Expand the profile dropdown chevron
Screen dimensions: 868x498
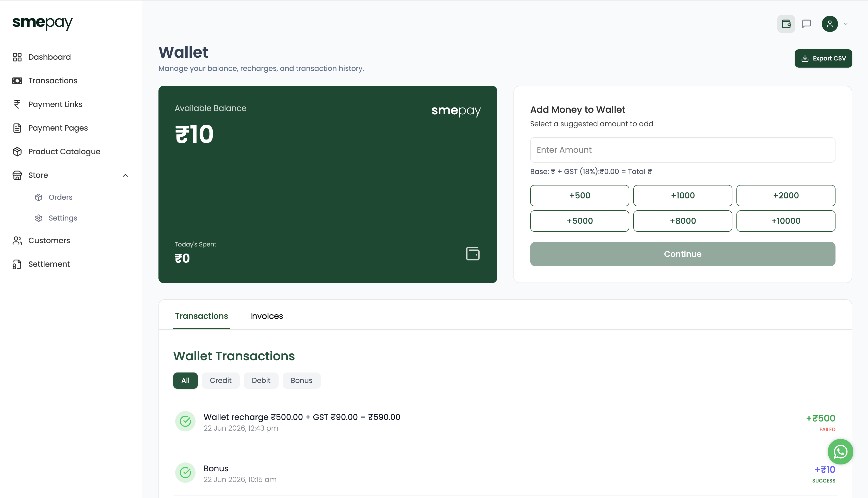(x=845, y=24)
